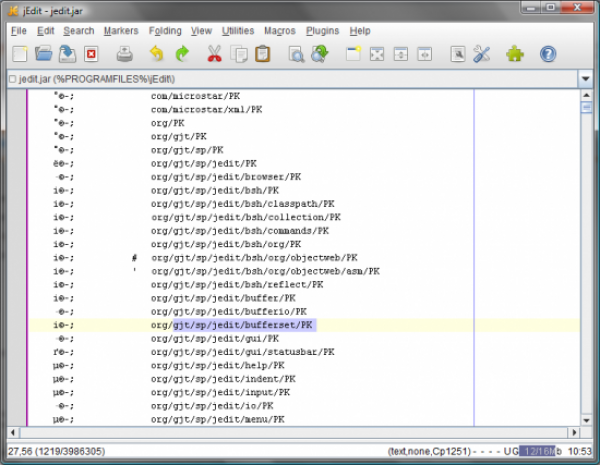The width and height of the screenshot is (600, 465).
Task: Click the Print toolbar icon
Action: 125,54
